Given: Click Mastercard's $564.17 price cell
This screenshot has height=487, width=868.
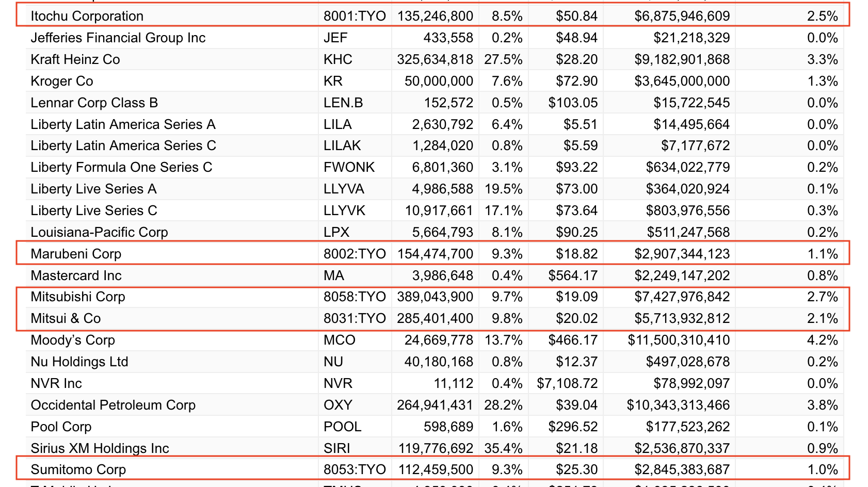Looking at the screenshot, I should 573,275.
